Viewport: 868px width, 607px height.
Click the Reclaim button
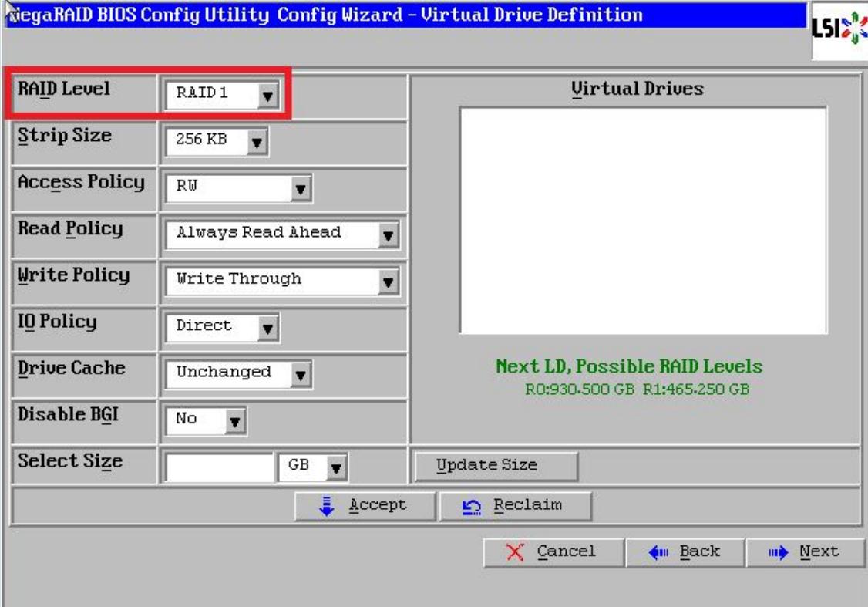516,506
